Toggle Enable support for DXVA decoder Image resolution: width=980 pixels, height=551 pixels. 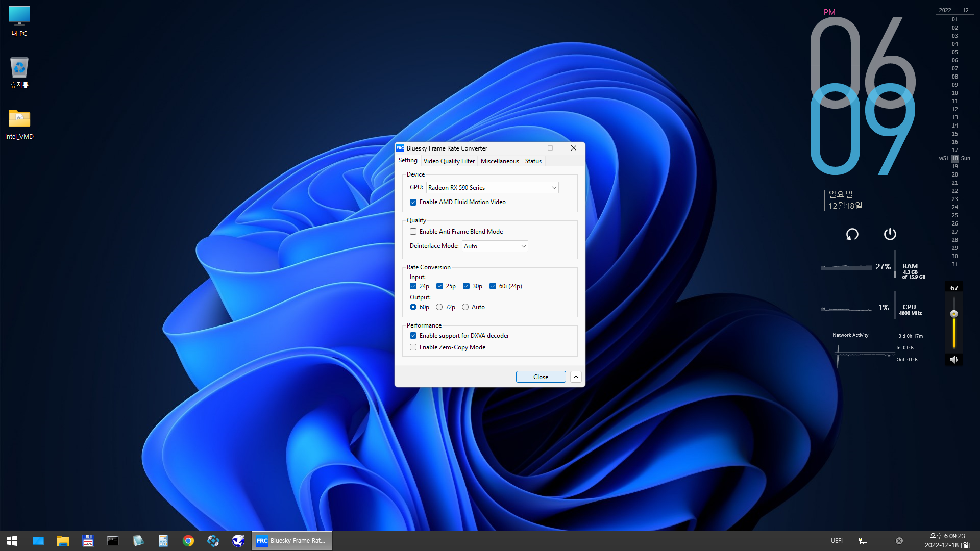(413, 336)
